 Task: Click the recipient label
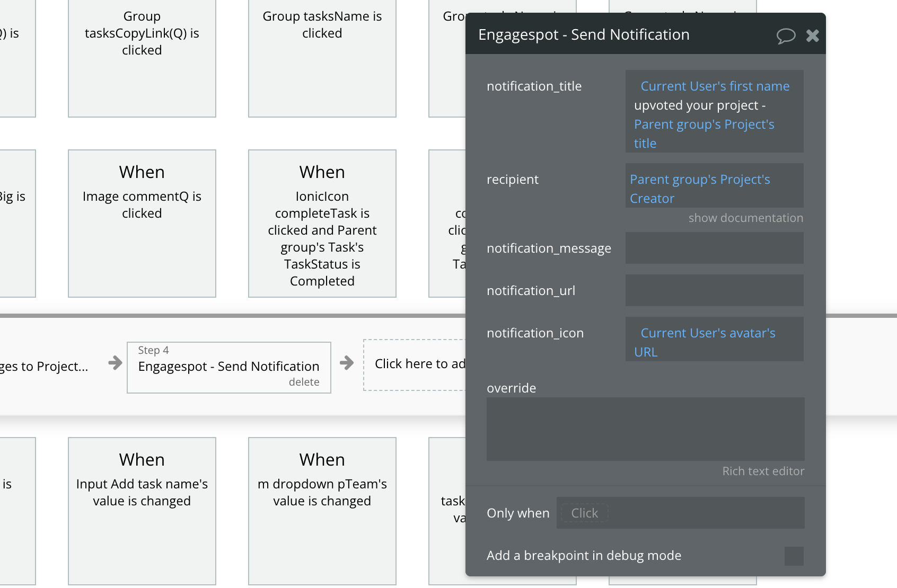pyautogui.click(x=512, y=180)
